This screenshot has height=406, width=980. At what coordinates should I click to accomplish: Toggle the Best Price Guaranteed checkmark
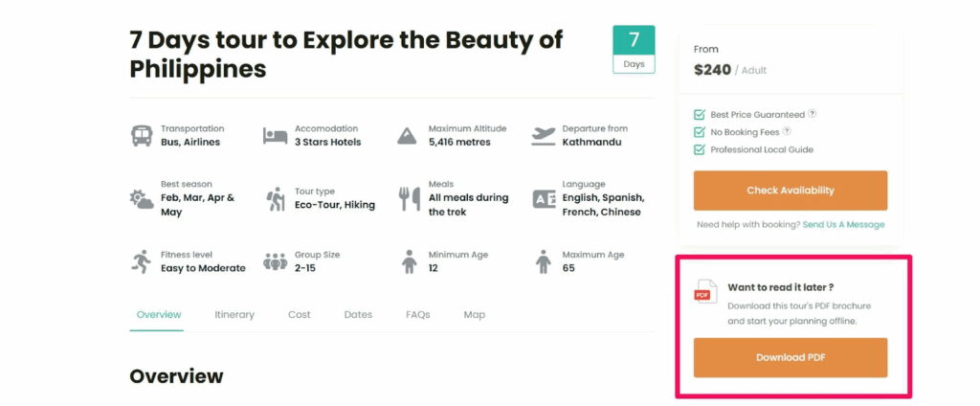[699, 114]
